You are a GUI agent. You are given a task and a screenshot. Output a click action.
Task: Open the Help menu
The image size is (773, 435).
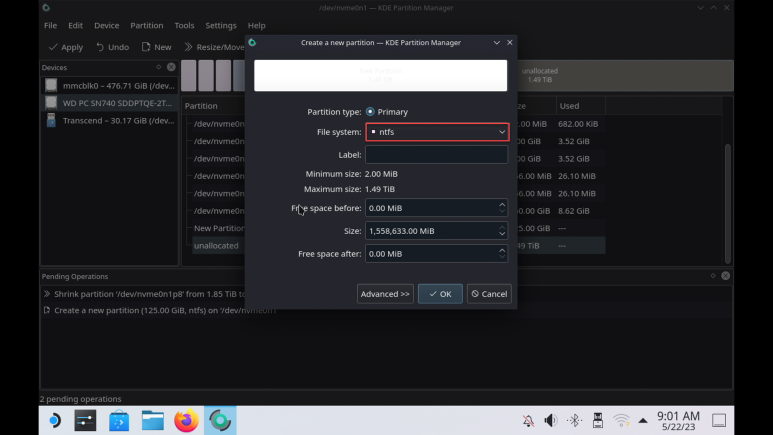256,25
